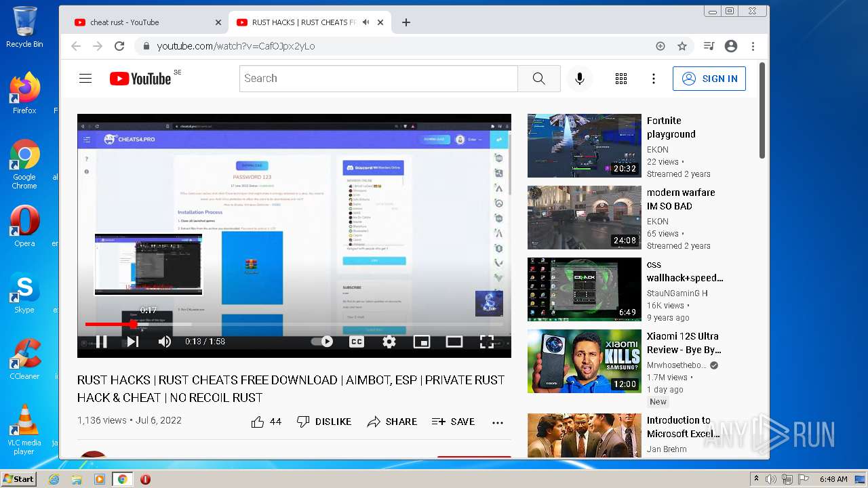This screenshot has height=488, width=868.
Task: Click the DISLIKE button
Action: pos(324,422)
